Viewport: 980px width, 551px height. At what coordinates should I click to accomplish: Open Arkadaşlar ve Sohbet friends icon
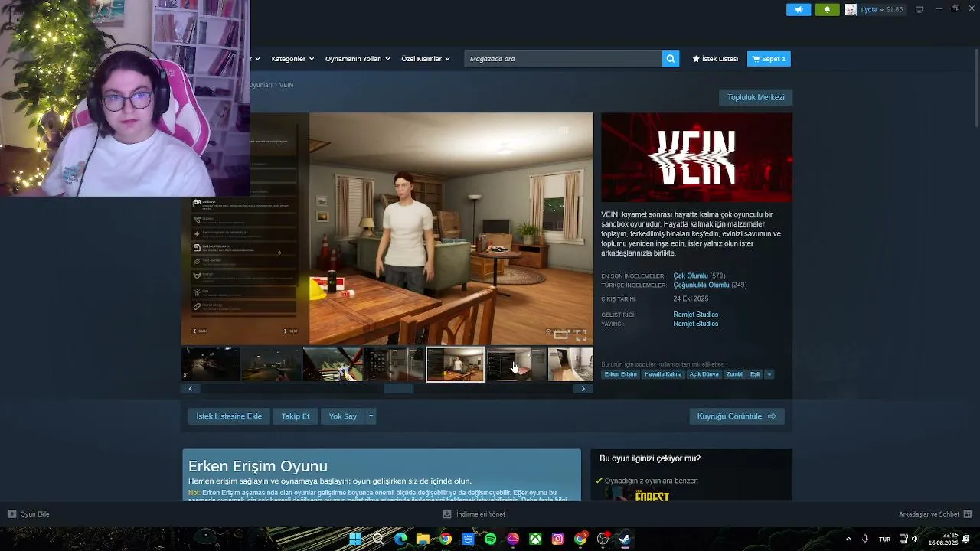[968, 514]
